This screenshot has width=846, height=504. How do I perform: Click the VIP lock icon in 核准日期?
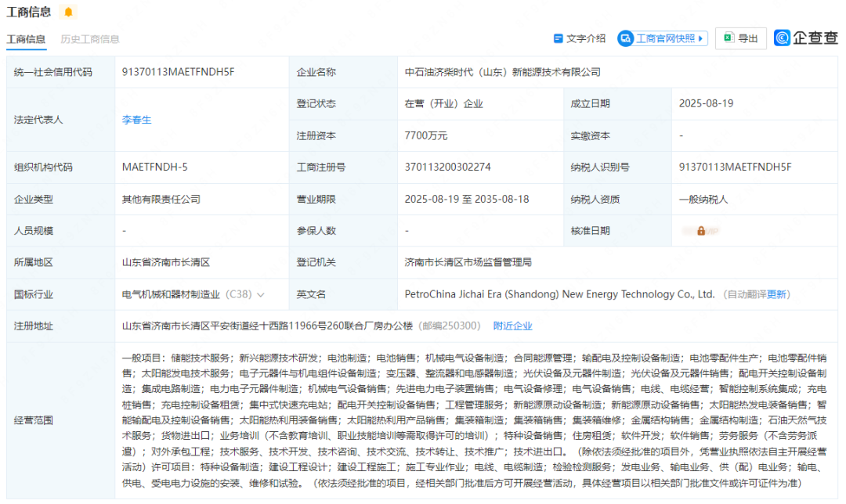coord(701,231)
